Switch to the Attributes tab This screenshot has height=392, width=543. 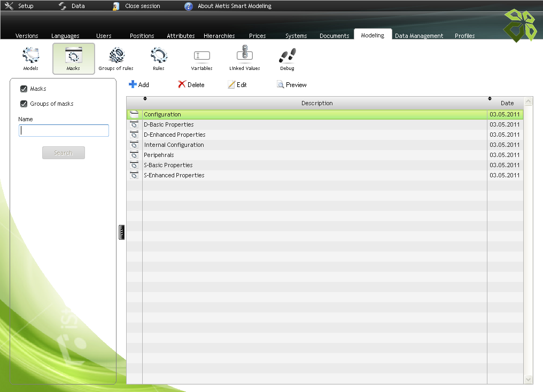tap(181, 36)
